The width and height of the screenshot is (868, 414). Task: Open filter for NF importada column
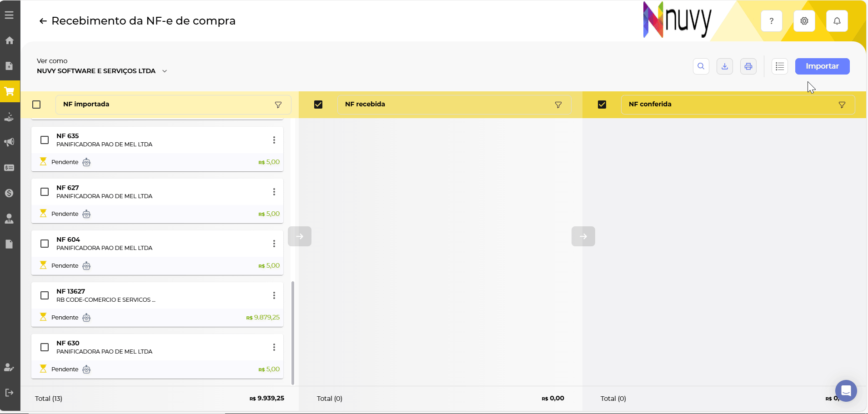tap(278, 105)
